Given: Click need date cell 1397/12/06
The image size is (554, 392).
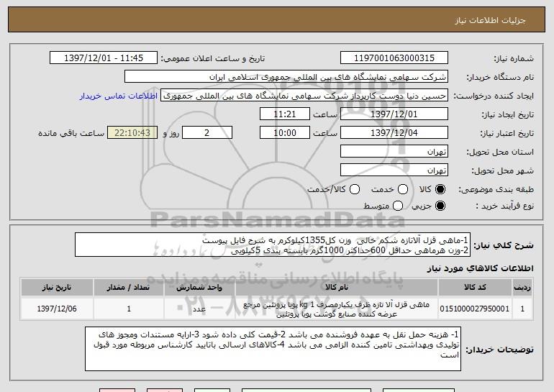Looking at the screenshot, I should tap(57, 309).
